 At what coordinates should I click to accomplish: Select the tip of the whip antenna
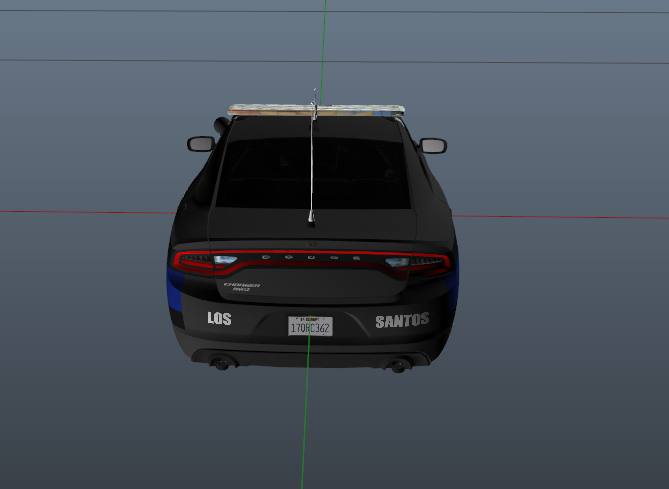click(315, 94)
